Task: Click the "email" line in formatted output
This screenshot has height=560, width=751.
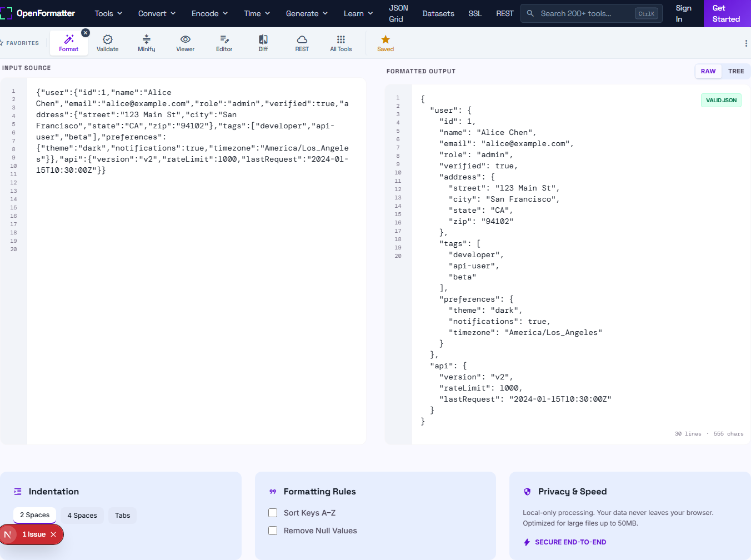Action: [506, 144]
